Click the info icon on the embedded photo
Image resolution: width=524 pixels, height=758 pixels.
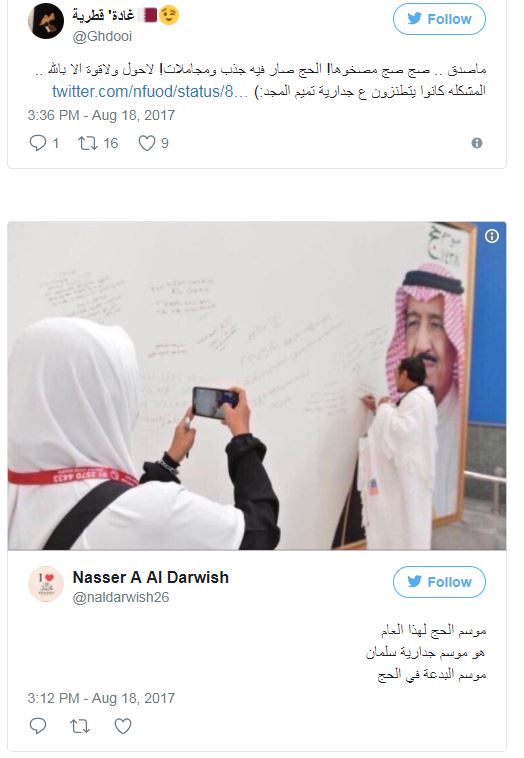pos(492,236)
